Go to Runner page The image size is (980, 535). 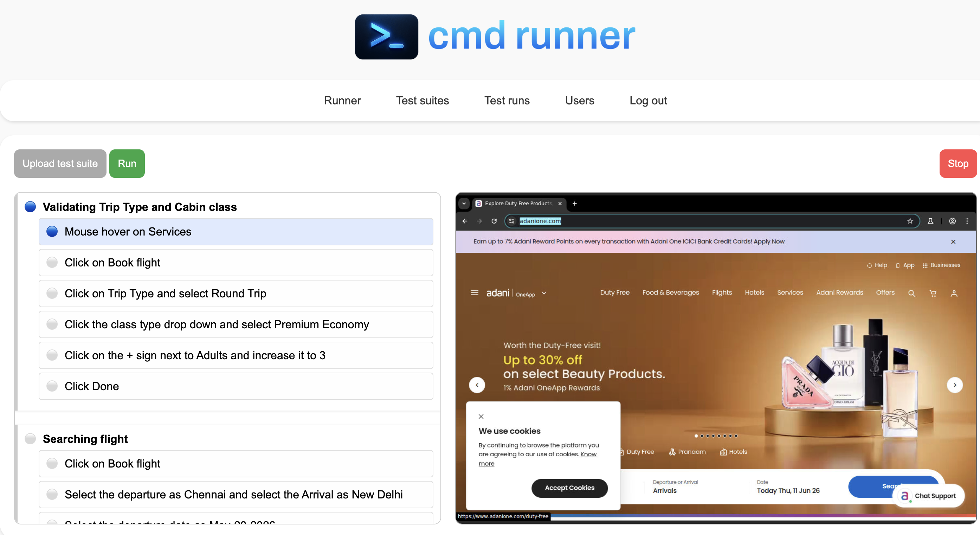pyautogui.click(x=342, y=101)
